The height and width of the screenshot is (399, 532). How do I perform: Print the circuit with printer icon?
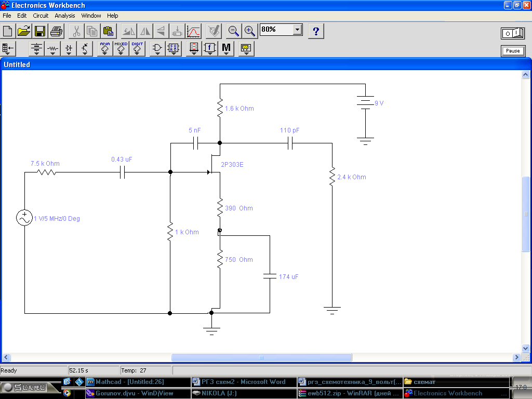click(56, 31)
